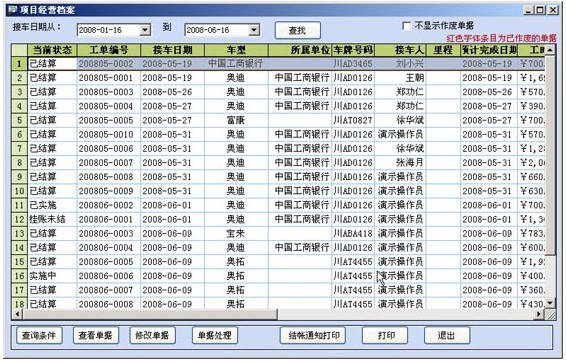
Task: Toggle the 不显示作废单据 checkbox
Action: click(406, 26)
